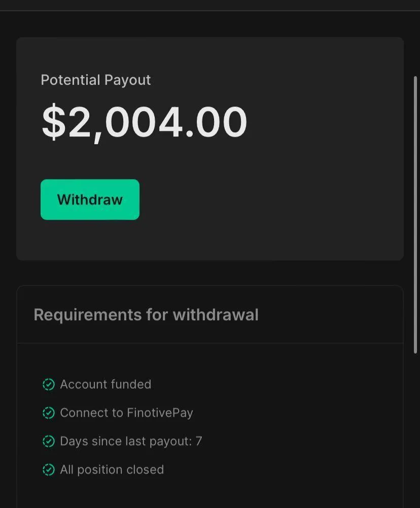Screen dimensions: 420x508
Task: Click the number 7 in the payout days requirement
Action: click(x=199, y=442)
